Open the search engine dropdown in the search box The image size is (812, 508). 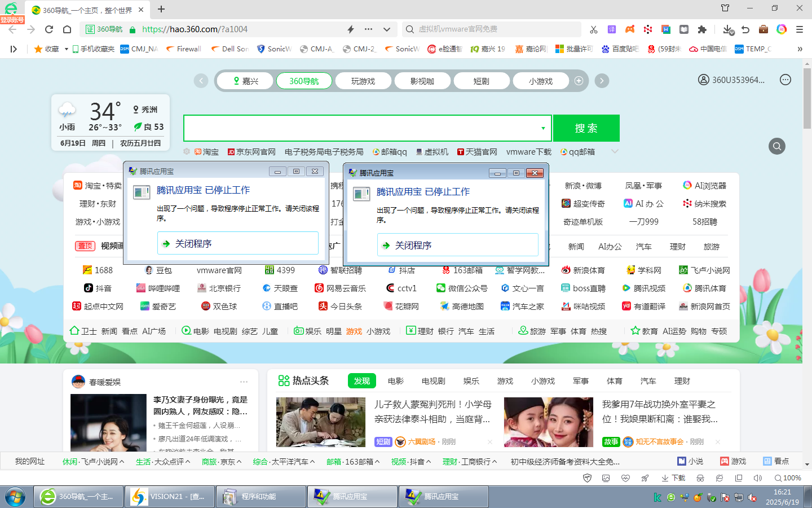[544, 128]
